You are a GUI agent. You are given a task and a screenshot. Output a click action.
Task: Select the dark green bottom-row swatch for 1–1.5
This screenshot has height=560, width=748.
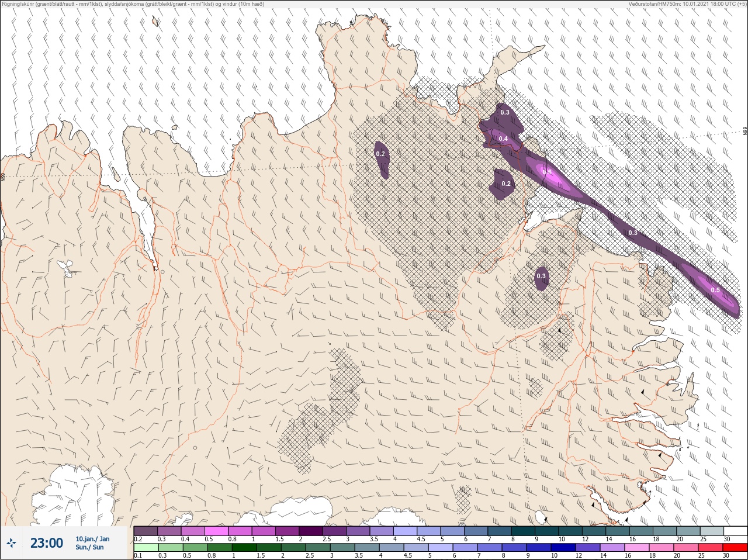pyautogui.click(x=244, y=548)
